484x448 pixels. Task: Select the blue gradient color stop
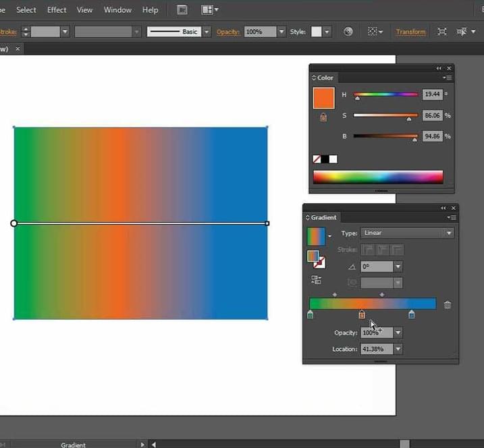click(x=412, y=314)
